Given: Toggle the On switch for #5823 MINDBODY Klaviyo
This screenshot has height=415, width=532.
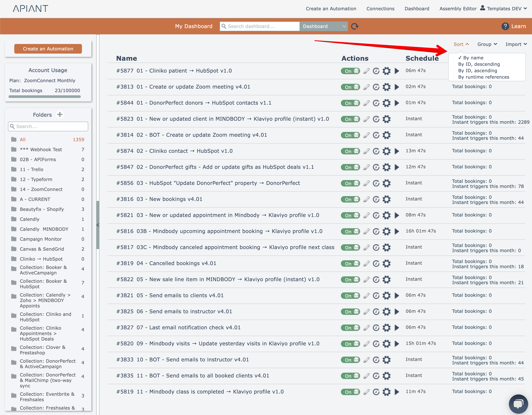Looking at the screenshot, I should click(x=350, y=119).
